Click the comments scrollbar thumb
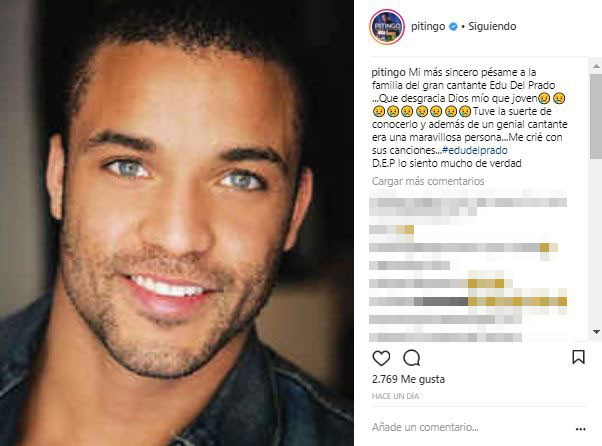The image size is (602, 446). tap(596, 116)
